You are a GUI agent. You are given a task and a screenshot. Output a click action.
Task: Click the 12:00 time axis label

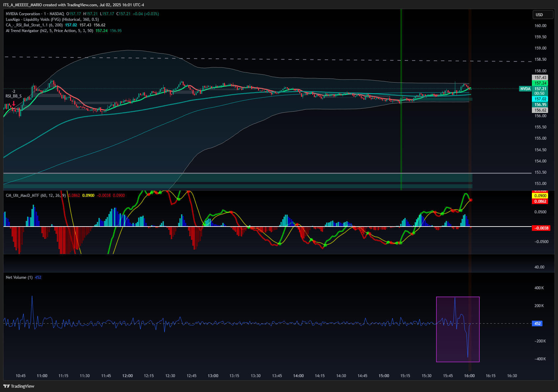[x=128, y=376]
